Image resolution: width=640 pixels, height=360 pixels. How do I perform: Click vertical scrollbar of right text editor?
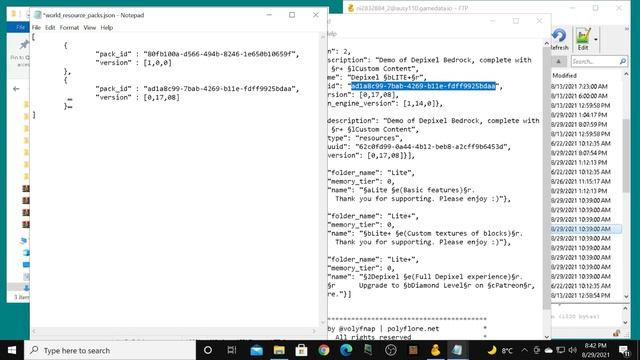[547, 178]
